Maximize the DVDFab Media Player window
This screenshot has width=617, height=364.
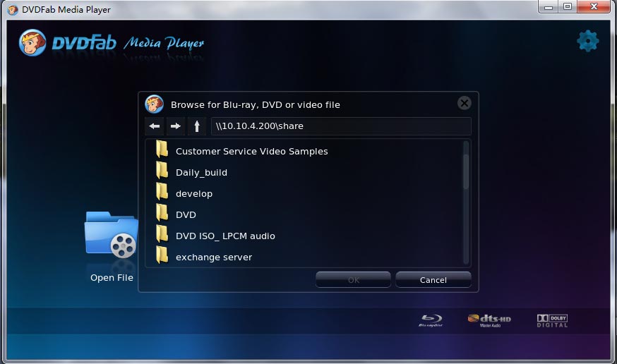(568, 6)
